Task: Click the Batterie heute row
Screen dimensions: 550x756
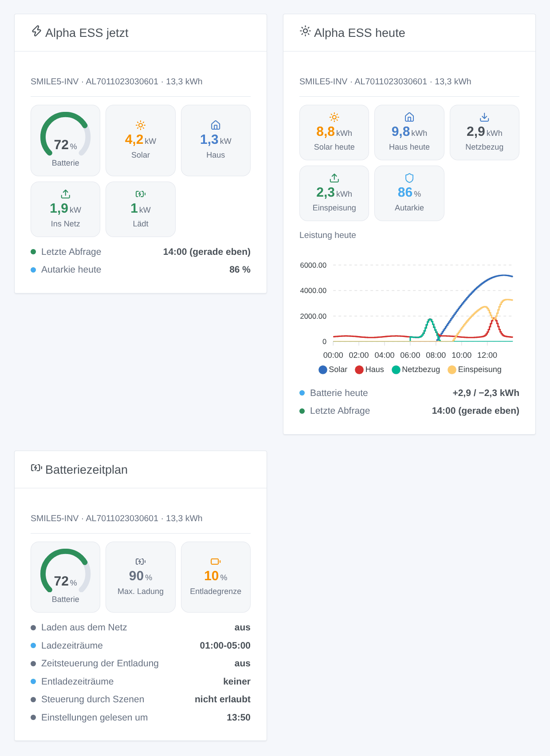Action: click(x=409, y=393)
